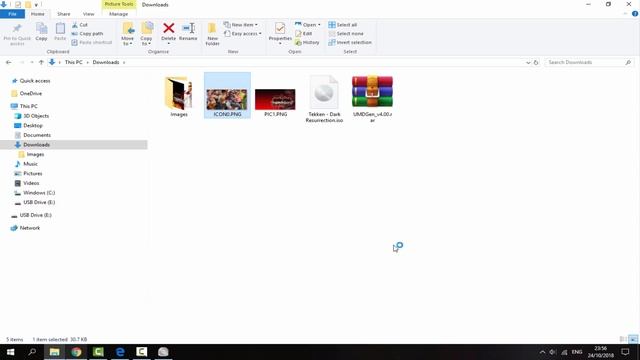This screenshot has height=360, width=640.
Task: Click Downloads in address bar path
Action: (x=106, y=62)
